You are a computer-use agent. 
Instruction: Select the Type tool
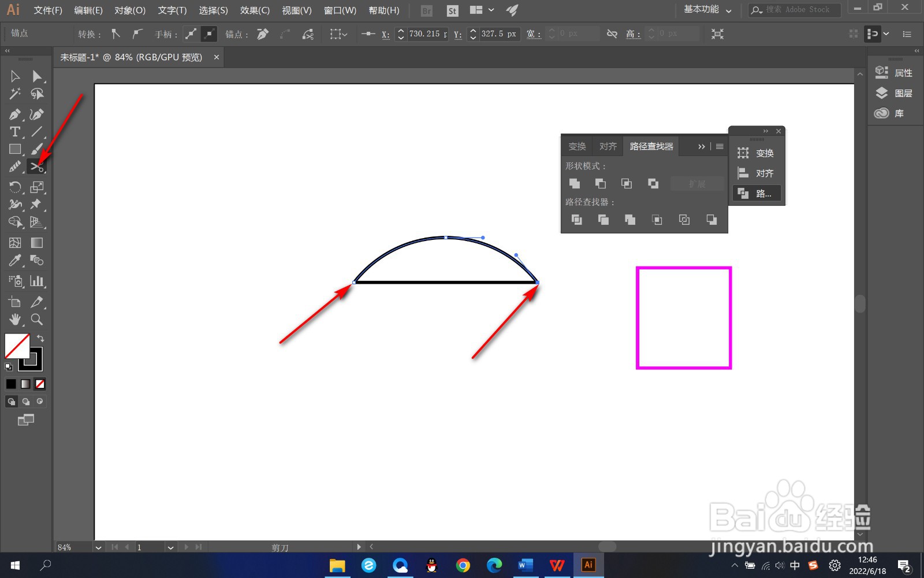(x=15, y=132)
